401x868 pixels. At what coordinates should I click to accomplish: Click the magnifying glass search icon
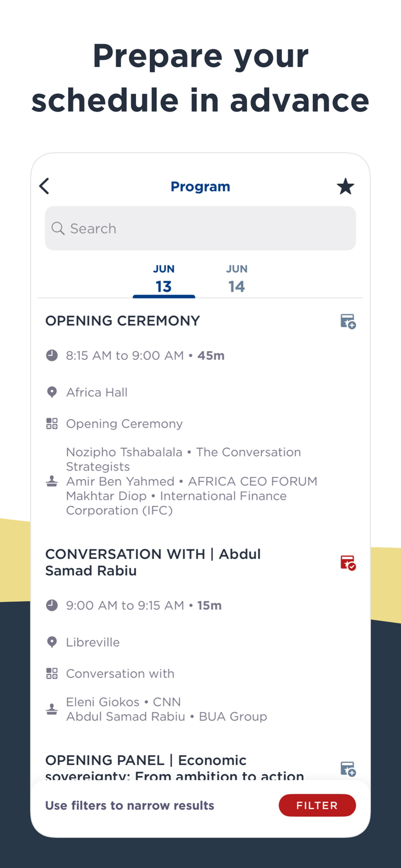pyautogui.click(x=58, y=228)
